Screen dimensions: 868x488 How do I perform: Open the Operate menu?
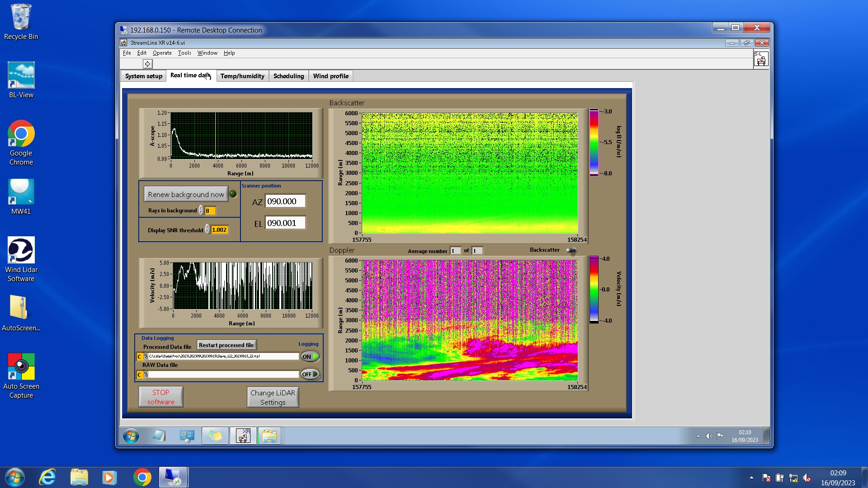click(162, 53)
